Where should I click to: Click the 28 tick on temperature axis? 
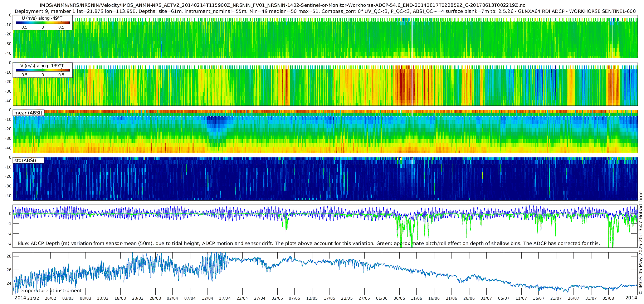pyautogui.click(x=9, y=256)
